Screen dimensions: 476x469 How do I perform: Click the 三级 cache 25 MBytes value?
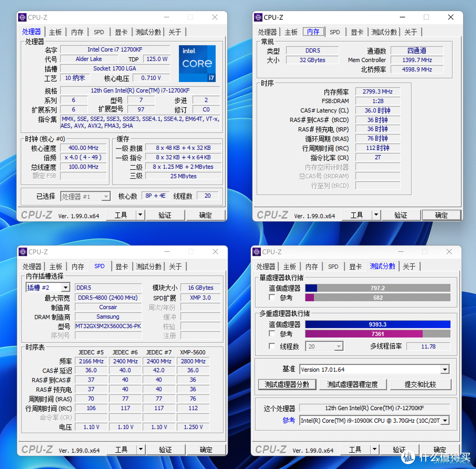(183, 176)
